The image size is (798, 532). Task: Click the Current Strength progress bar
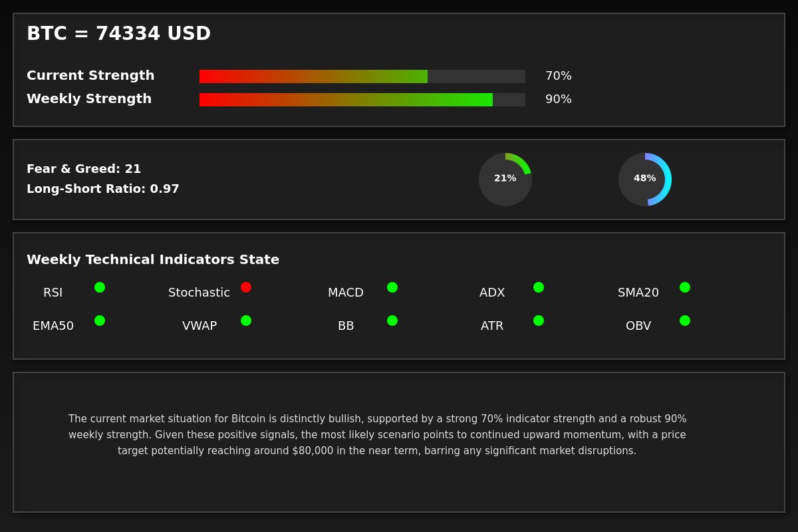click(362, 76)
